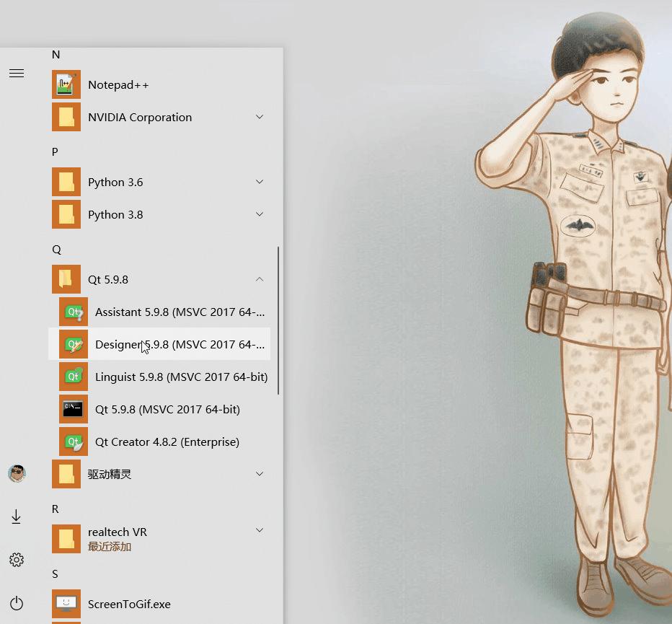The width and height of the screenshot is (672, 624).
Task: Click the Qt Designer icon
Action: 74,344
